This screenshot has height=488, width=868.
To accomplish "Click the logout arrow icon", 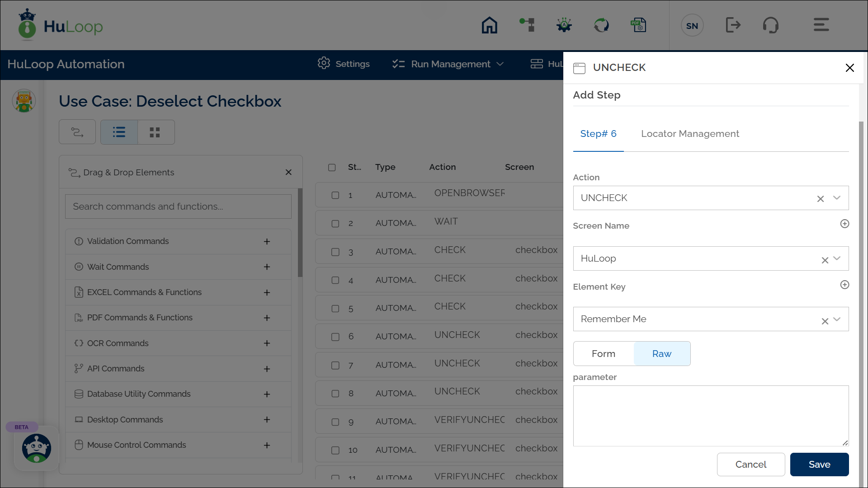I will [733, 25].
